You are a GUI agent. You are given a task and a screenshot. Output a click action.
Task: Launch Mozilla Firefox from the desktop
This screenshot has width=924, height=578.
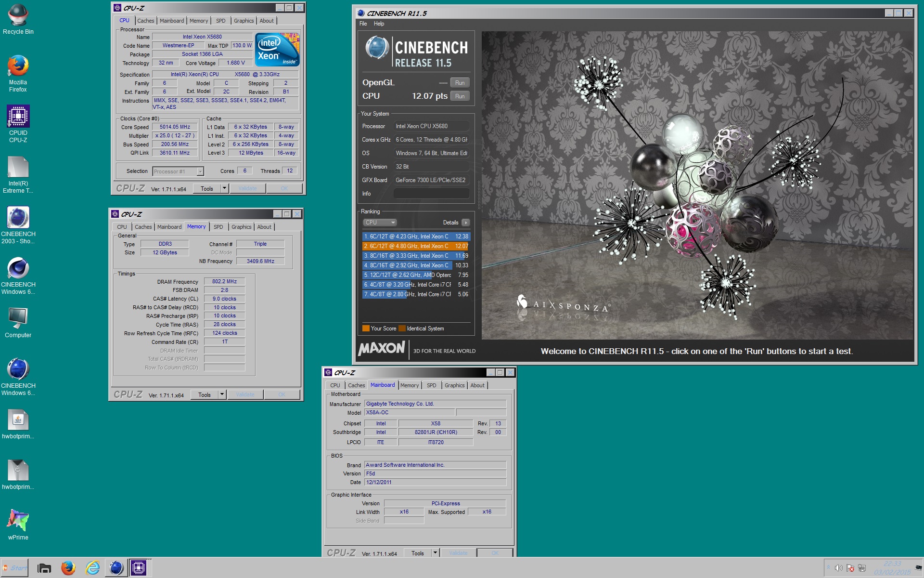point(18,72)
